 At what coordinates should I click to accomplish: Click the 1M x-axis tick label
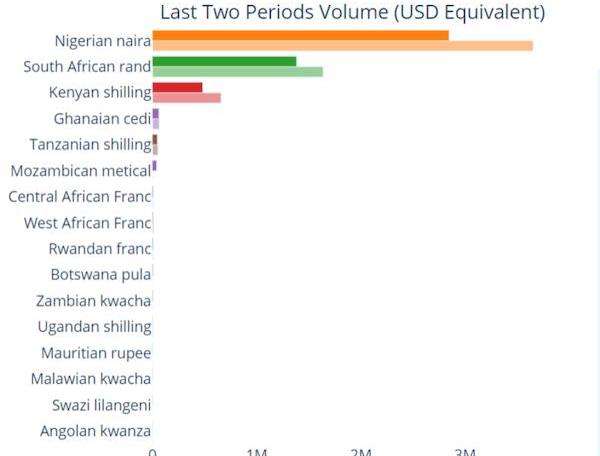coord(257,452)
